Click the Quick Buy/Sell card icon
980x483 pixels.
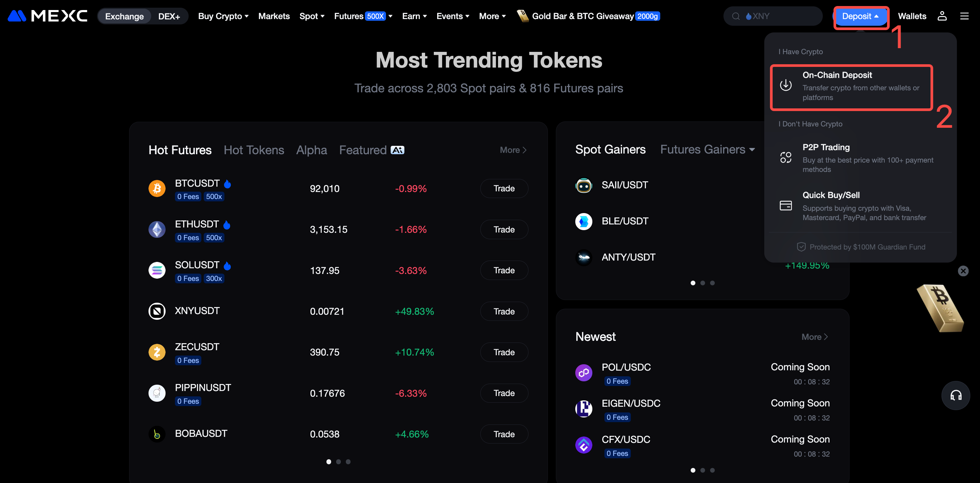tap(786, 205)
